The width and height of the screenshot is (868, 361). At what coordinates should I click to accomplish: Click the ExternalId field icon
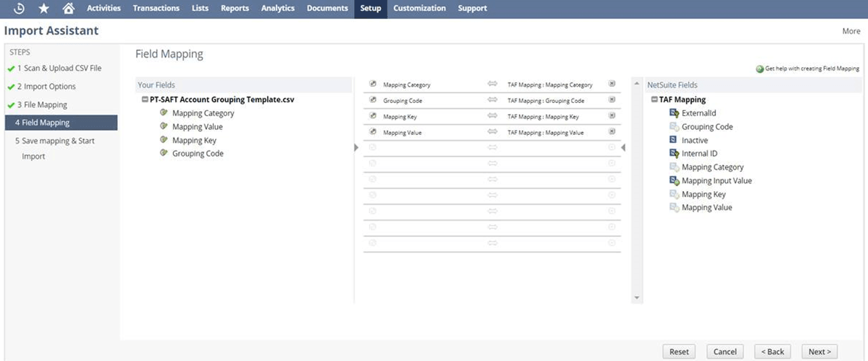click(x=674, y=113)
